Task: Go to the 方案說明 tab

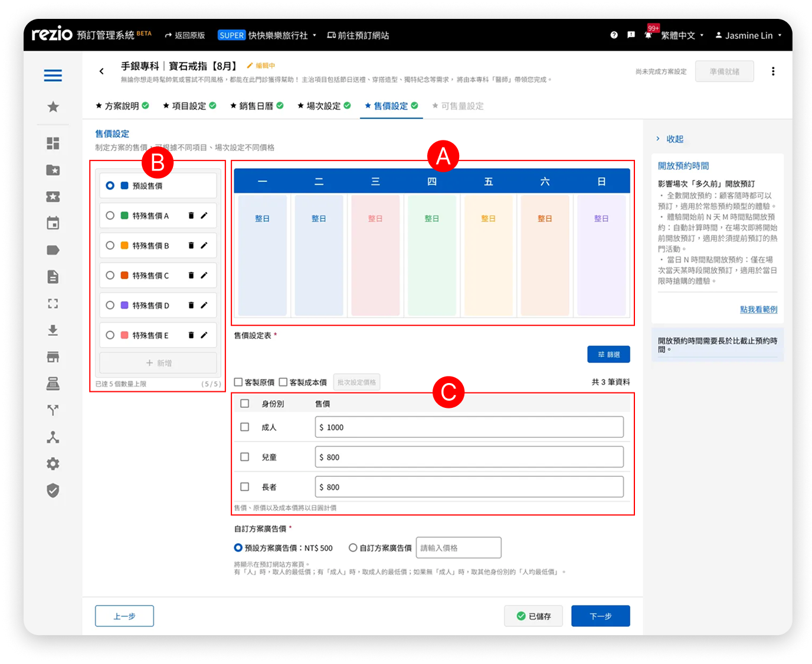Action: coord(122,106)
